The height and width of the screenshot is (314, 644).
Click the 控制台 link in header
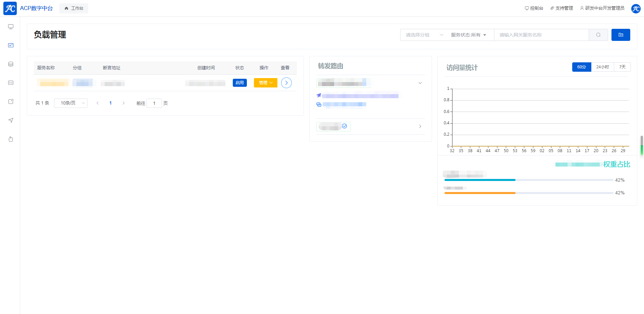(x=534, y=8)
